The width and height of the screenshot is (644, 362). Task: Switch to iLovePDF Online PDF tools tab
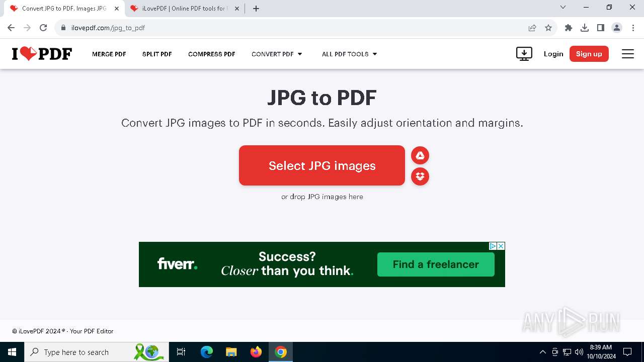coord(184,9)
